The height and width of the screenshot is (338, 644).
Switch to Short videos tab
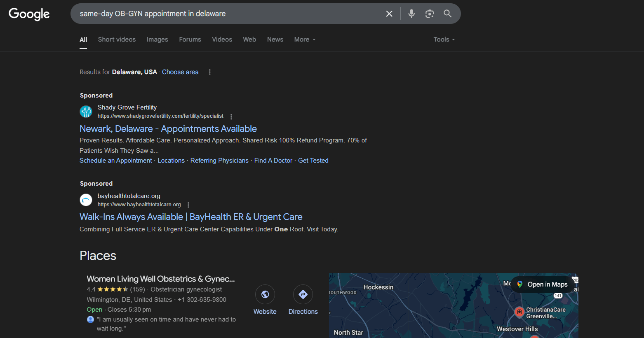[x=117, y=40]
